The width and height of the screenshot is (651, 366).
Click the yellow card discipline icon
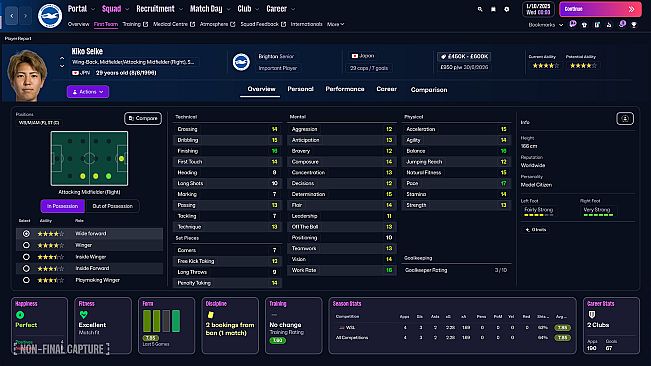pos(210,315)
